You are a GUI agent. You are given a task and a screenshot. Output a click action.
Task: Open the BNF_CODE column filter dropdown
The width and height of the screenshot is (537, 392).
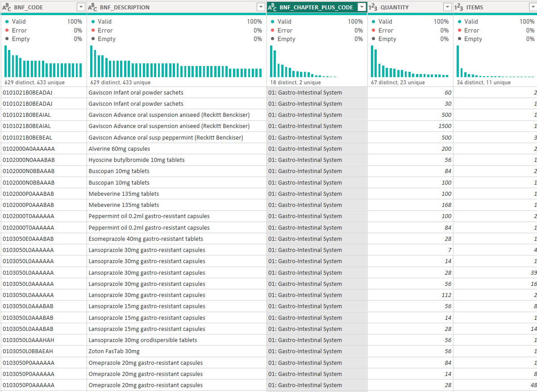(81, 7)
